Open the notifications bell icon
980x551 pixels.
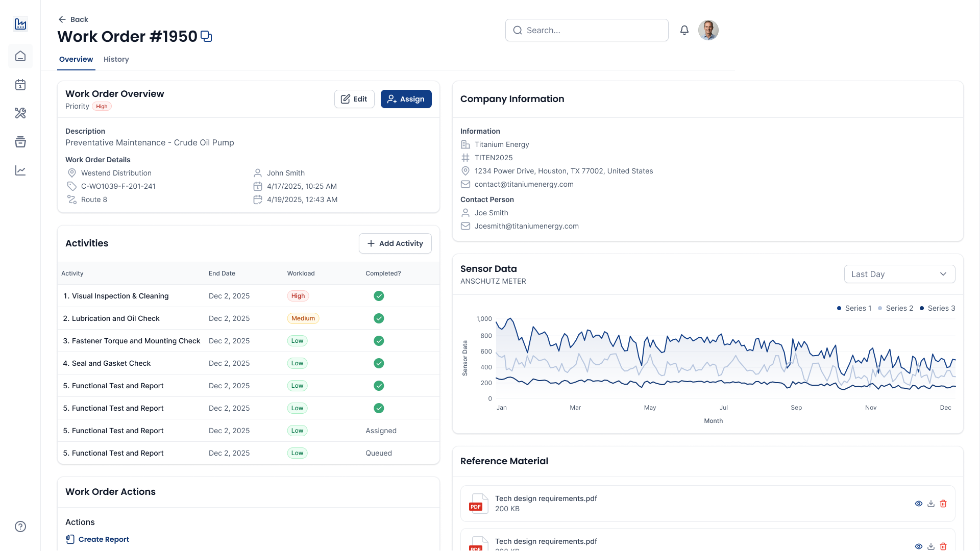click(x=684, y=30)
